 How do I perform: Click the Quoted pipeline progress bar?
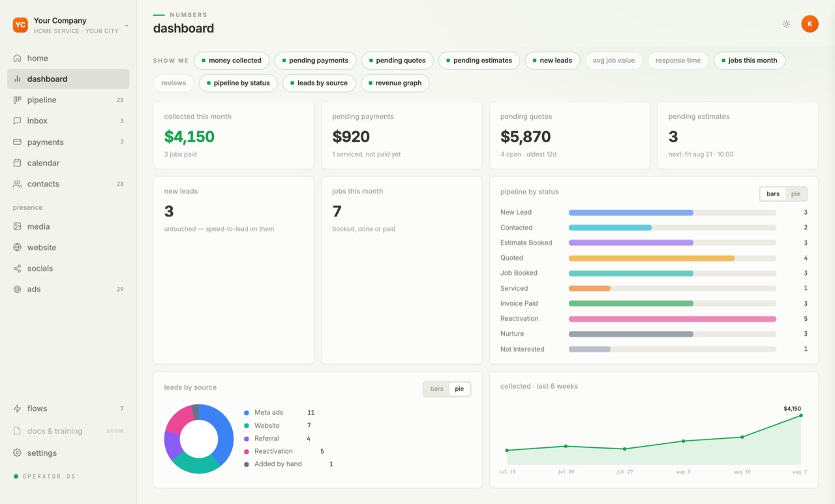pyautogui.click(x=673, y=258)
